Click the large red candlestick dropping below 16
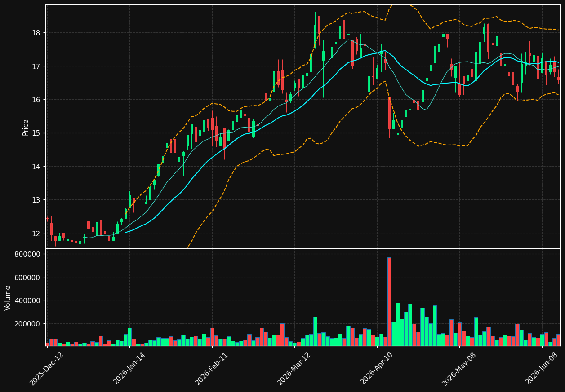 pyautogui.click(x=389, y=113)
